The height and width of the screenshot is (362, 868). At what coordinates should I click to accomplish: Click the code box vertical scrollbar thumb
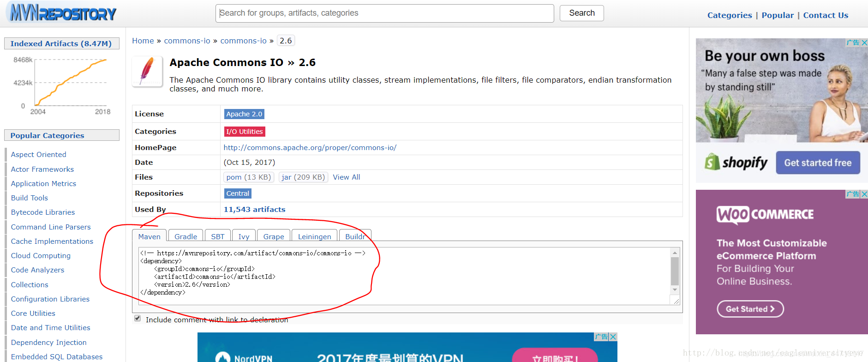[675, 271]
